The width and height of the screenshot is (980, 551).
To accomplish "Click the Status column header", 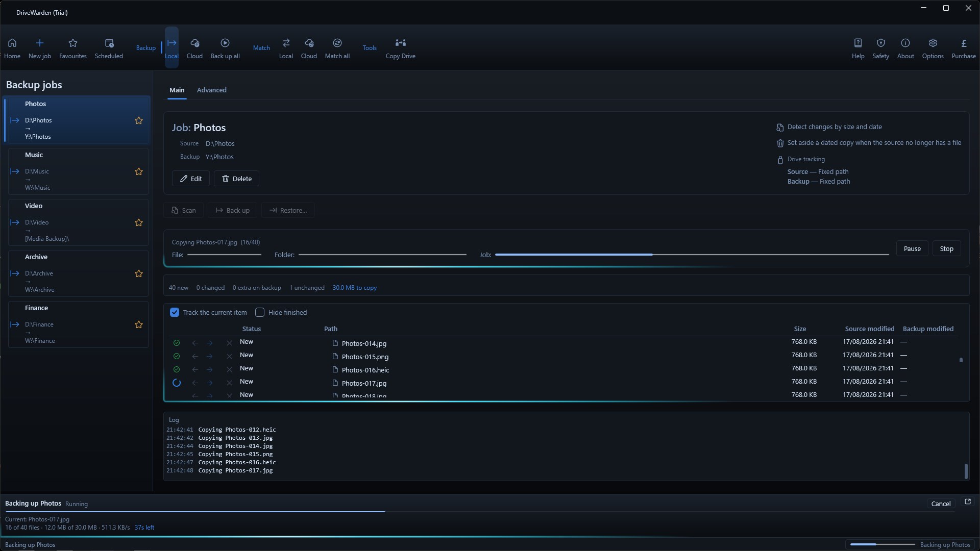I will point(251,329).
